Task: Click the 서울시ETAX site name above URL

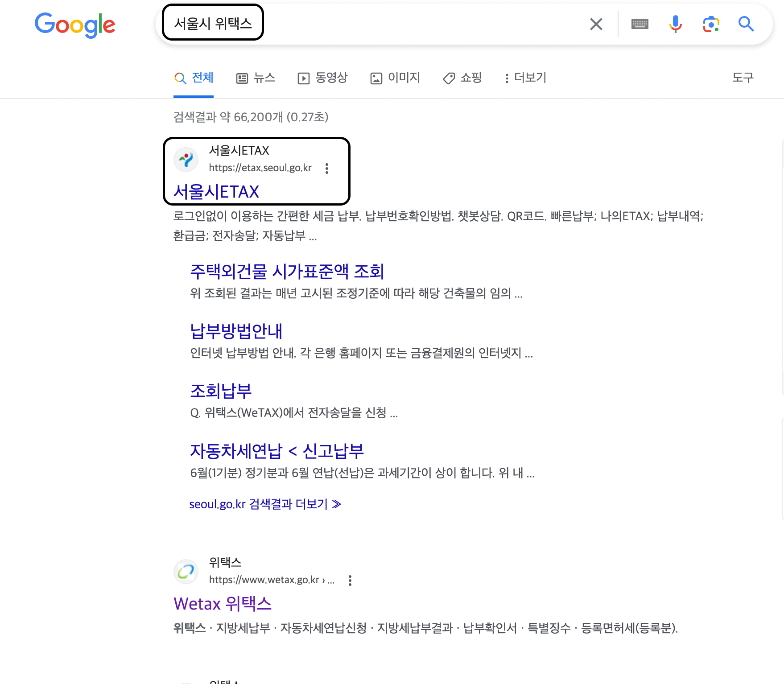Action: click(x=239, y=151)
